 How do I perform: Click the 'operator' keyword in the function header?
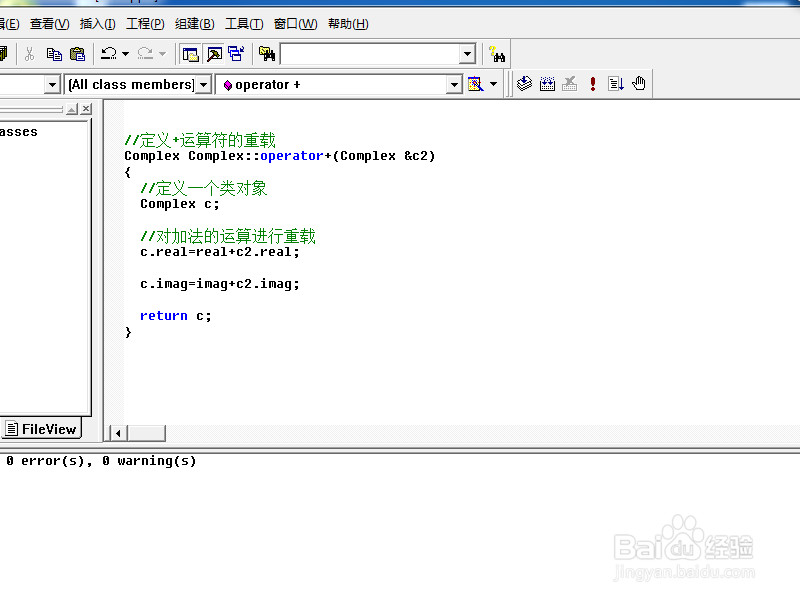click(292, 156)
